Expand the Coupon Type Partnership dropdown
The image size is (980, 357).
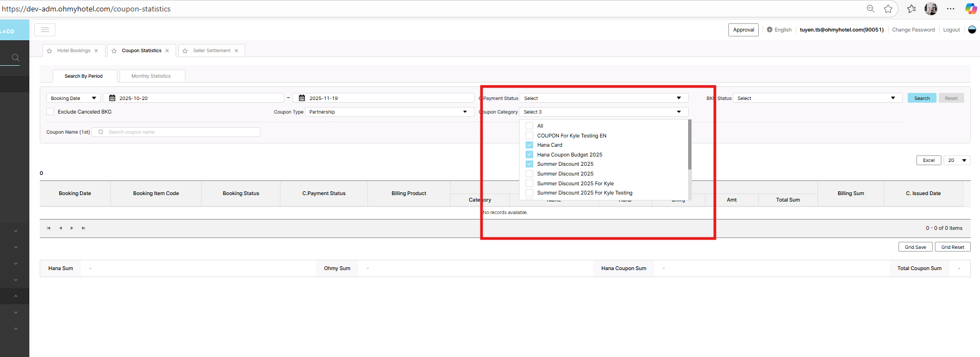[388, 112]
